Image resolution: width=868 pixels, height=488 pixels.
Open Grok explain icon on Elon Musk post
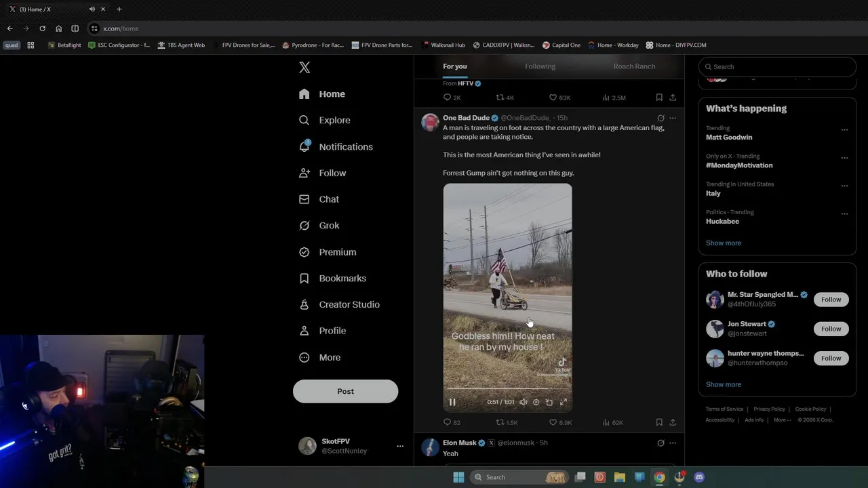click(660, 443)
